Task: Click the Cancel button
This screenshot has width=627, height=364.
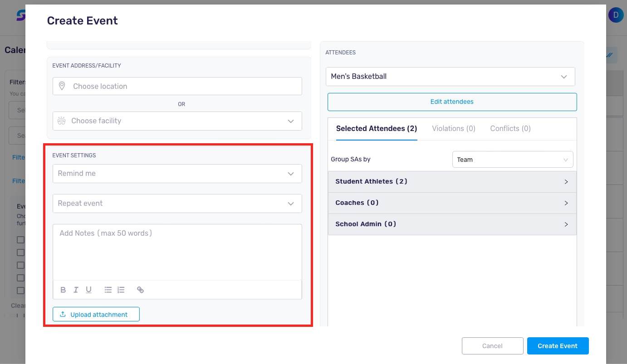Action: (493, 346)
